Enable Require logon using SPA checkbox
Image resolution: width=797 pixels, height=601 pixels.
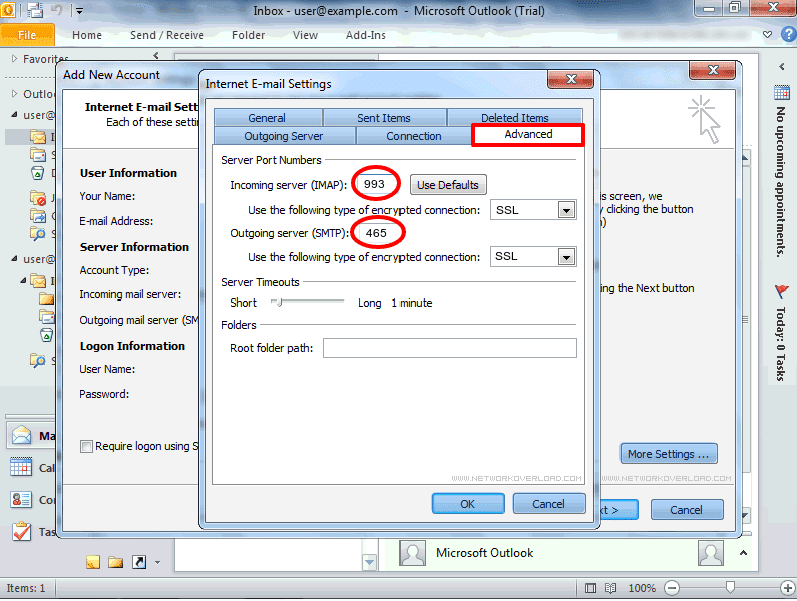pyautogui.click(x=87, y=446)
